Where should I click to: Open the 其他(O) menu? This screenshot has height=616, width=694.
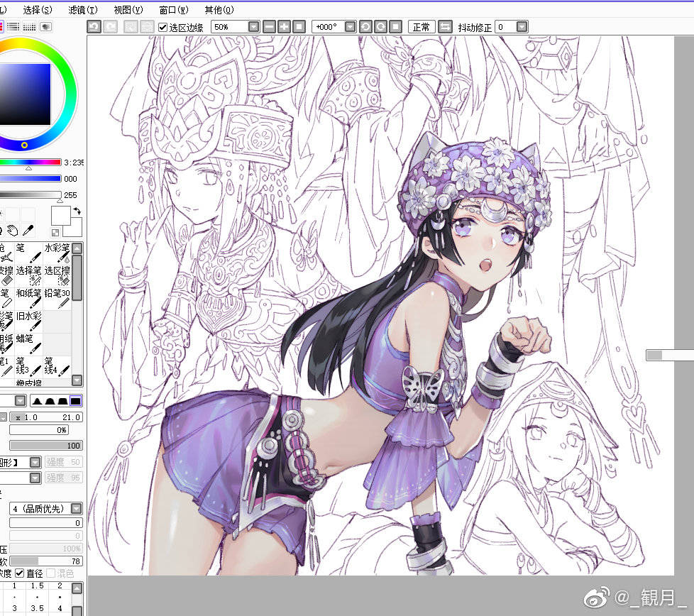219,10
